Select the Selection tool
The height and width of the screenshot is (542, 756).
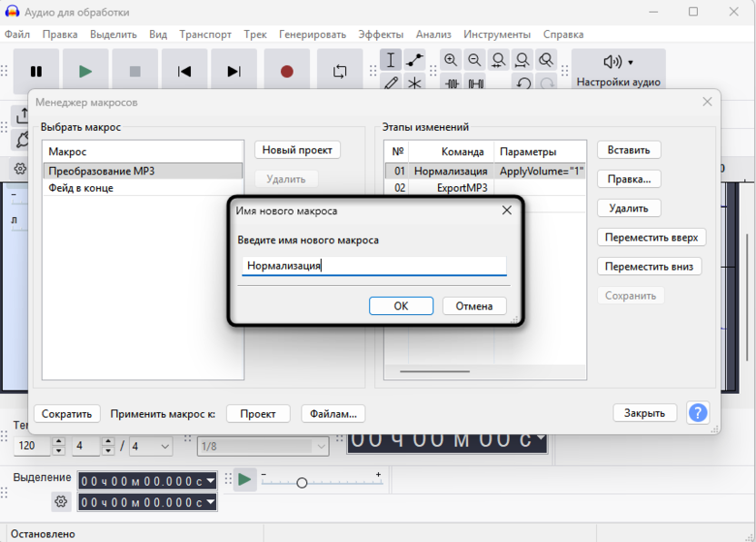tap(392, 60)
